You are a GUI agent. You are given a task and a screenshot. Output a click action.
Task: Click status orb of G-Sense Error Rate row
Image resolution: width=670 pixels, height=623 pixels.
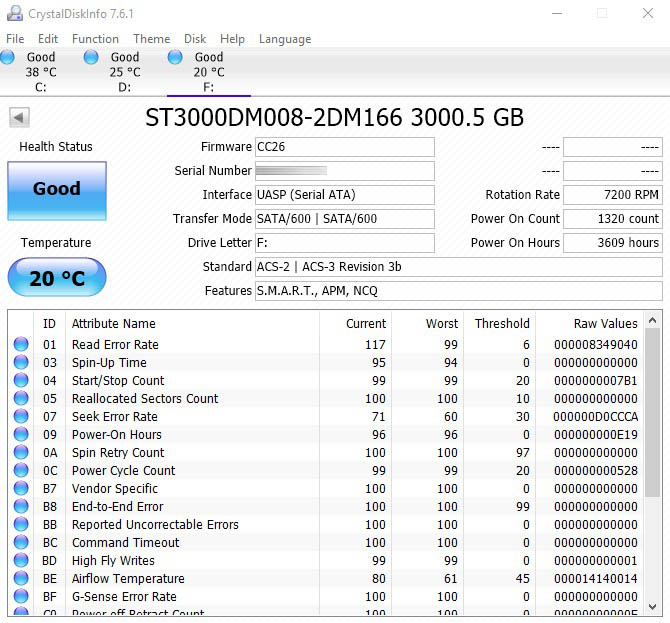click(x=21, y=596)
